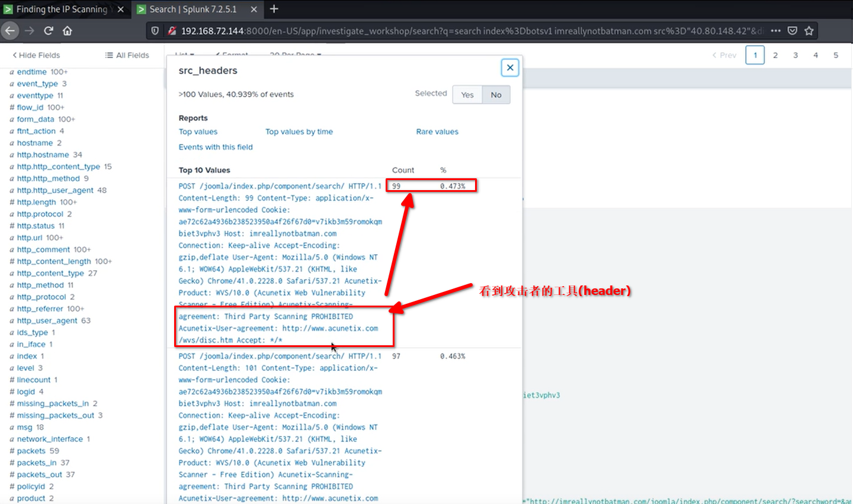Bookmark this page with star icon

(x=809, y=31)
